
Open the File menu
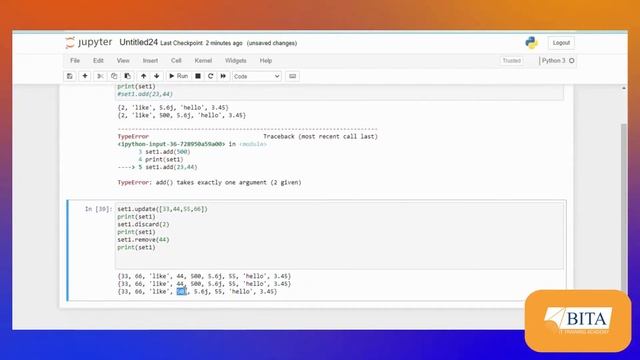(x=75, y=60)
